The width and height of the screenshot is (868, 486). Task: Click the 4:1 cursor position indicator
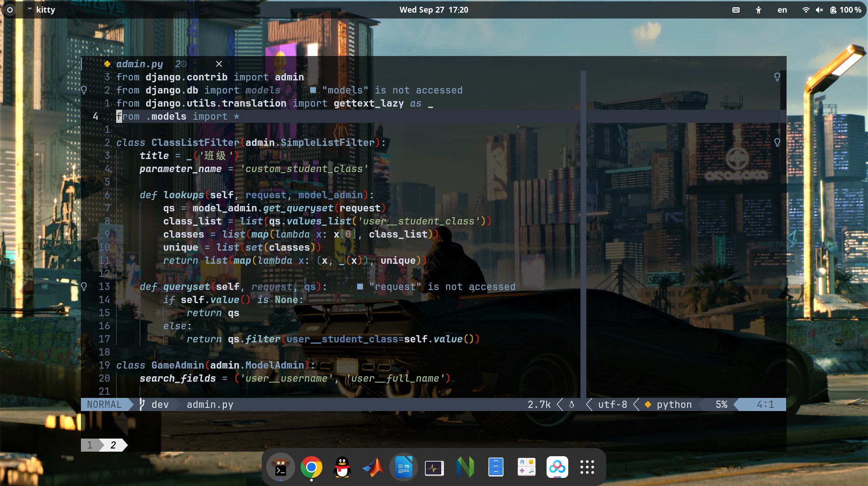coord(765,404)
